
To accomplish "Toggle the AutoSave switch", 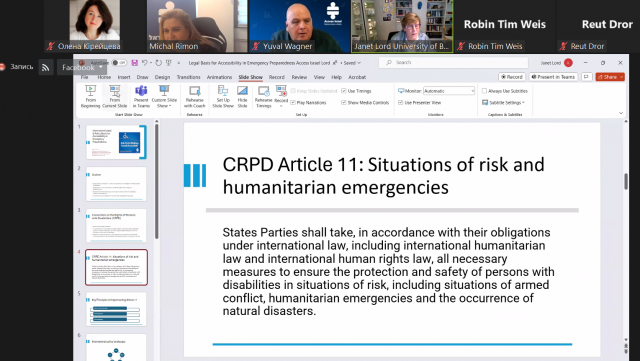I will pos(119,63).
